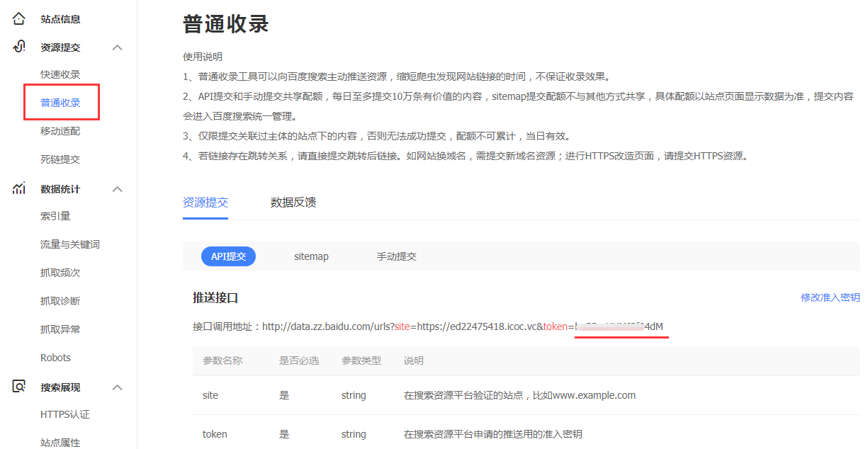
Task: Click the 搜索展现 section icon
Action: (x=19, y=387)
